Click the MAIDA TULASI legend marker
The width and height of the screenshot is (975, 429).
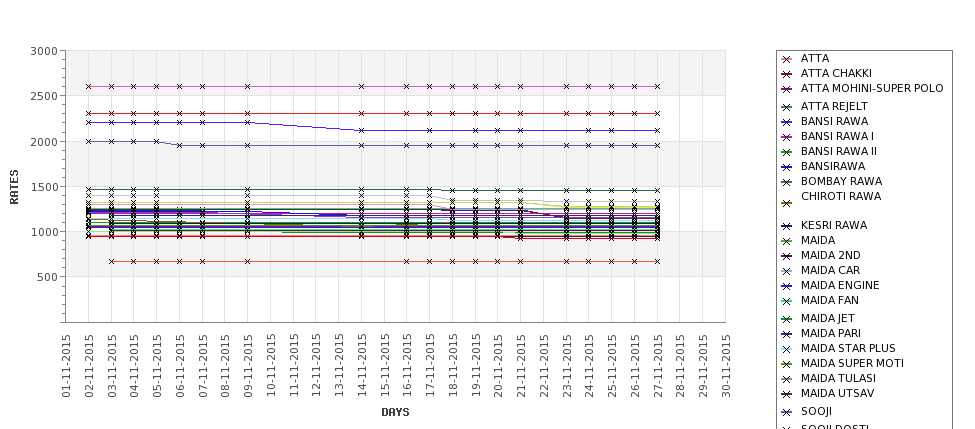click(x=787, y=379)
